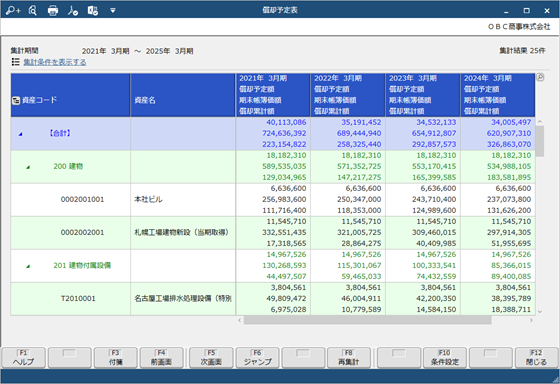Open the 集計条件を表示する link
Image resolution: width=560 pixels, height=384 pixels.
coord(55,62)
